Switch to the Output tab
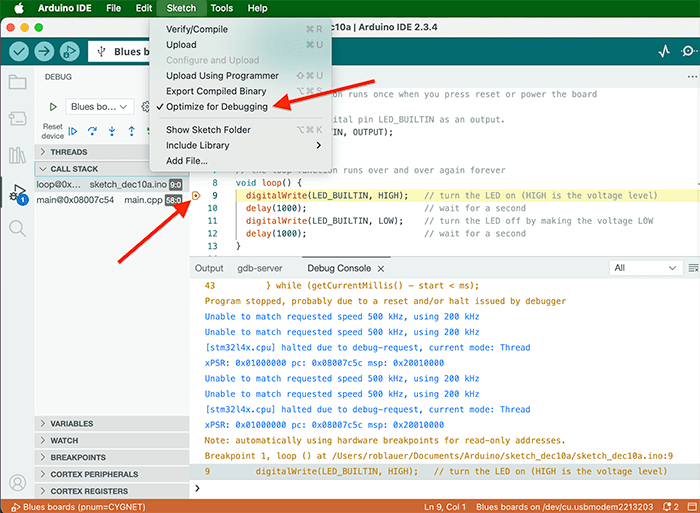Screen dimensions: 700x513 (209, 268)
